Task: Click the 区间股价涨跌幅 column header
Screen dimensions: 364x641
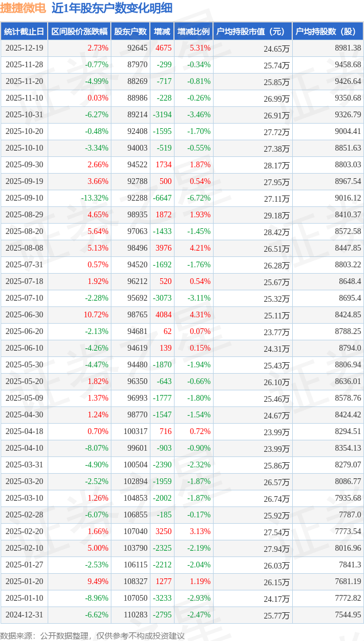Action: coord(79,32)
